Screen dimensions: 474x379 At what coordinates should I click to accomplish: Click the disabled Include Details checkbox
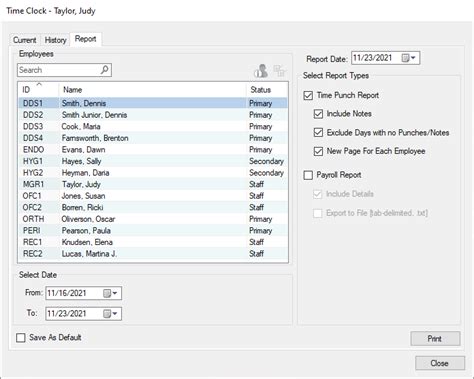[x=318, y=194]
